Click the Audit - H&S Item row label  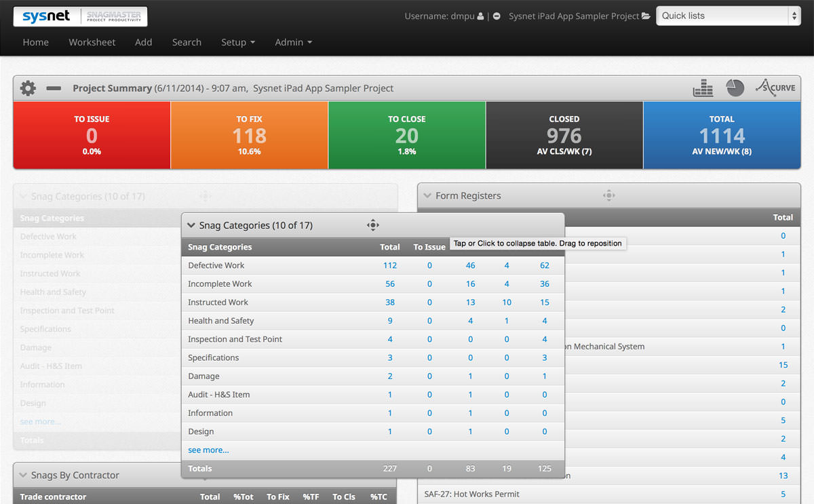(219, 394)
